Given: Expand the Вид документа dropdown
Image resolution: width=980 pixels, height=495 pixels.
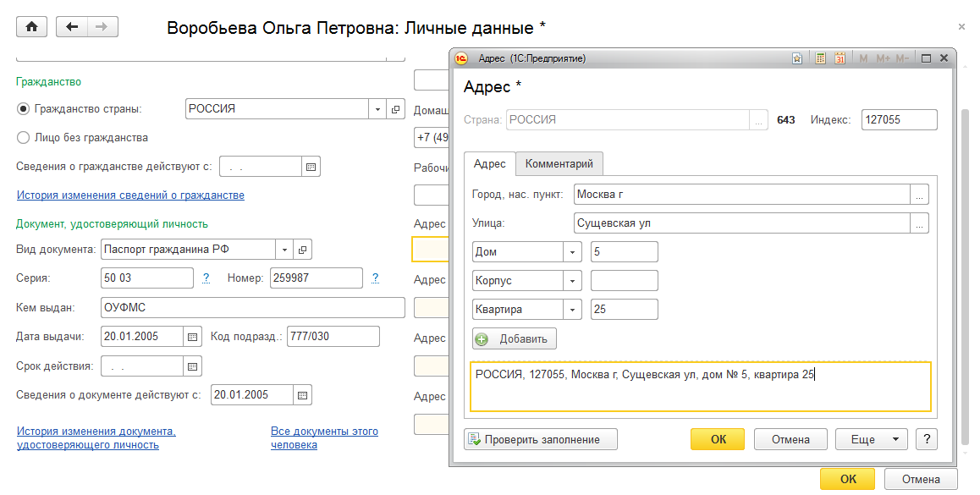Looking at the screenshot, I should click(284, 250).
